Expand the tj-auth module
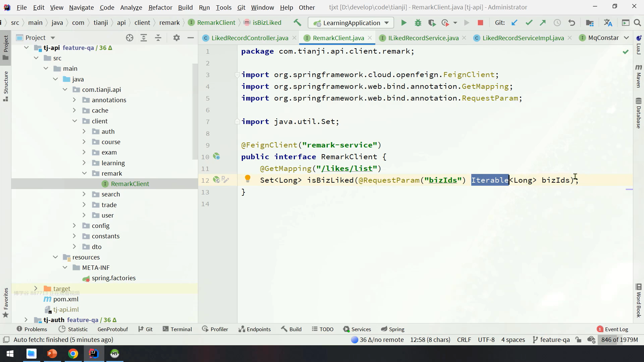Screen dimensions: 644x362 (x=26, y=320)
